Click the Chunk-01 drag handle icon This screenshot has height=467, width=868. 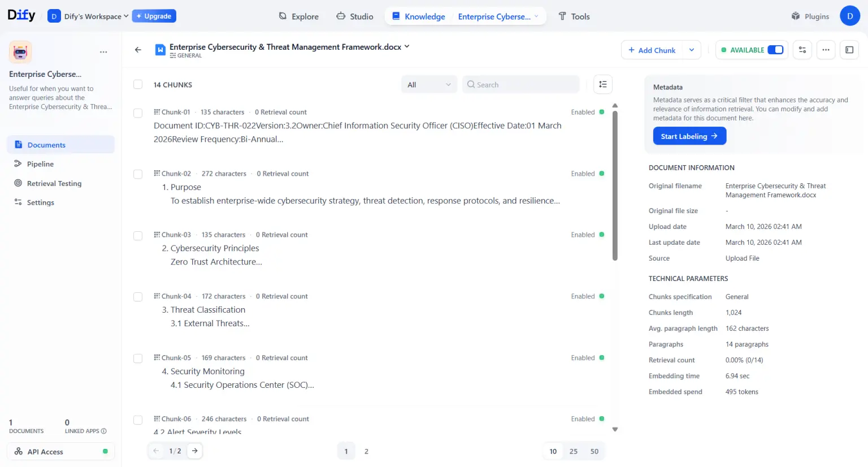click(157, 112)
